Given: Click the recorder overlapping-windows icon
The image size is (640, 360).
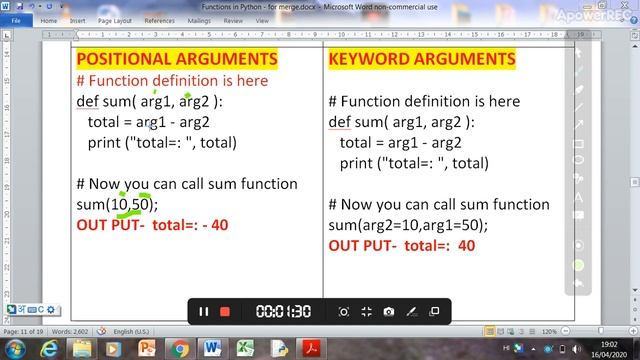Looking at the screenshot, I should 434,311.
